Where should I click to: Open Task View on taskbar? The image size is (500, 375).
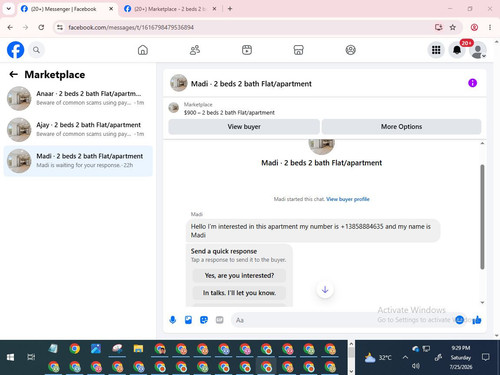[31, 357]
